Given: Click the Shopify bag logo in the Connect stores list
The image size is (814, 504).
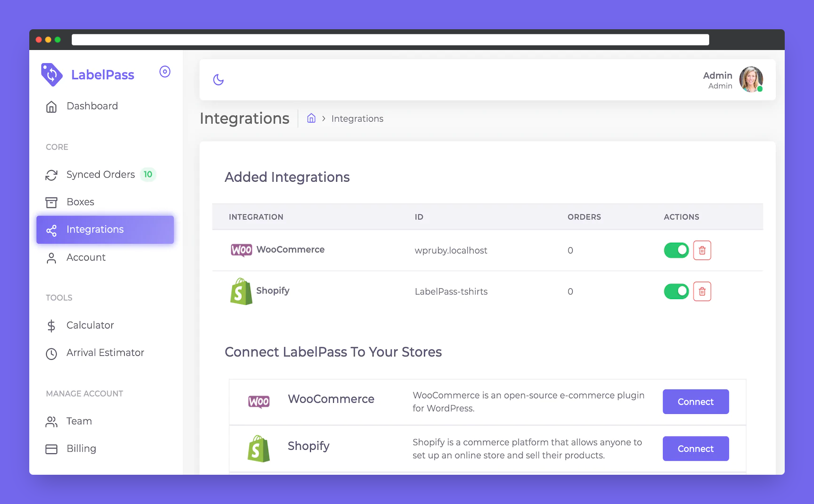Looking at the screenshot, I should tap(259, 448).
